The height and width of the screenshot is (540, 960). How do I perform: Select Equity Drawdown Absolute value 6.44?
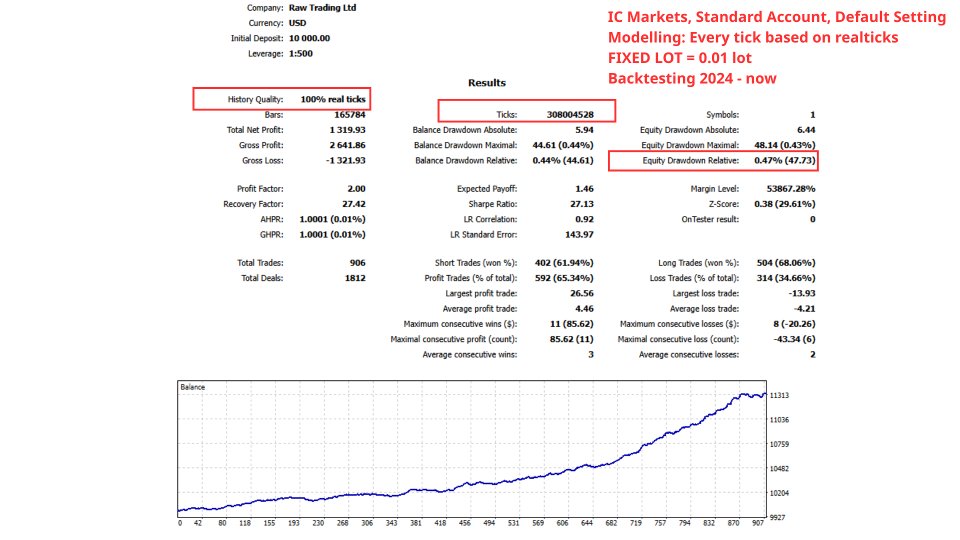(x=806, y=130)
